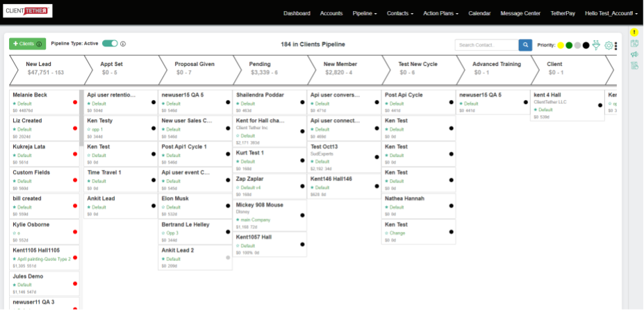
Task: Click priority dot on Mickey 908 Mouse card
Action: point(302,215)
